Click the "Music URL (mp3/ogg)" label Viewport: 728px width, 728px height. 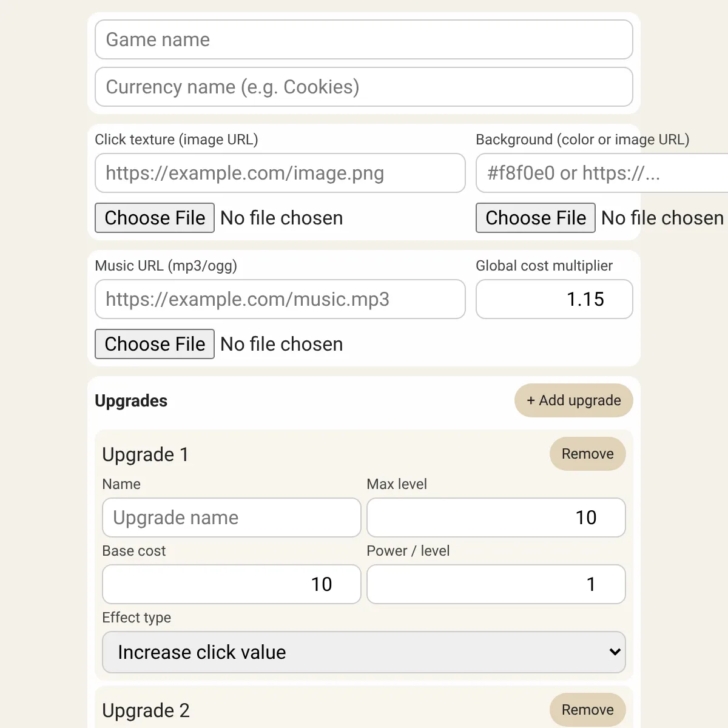tap(166, 266)
